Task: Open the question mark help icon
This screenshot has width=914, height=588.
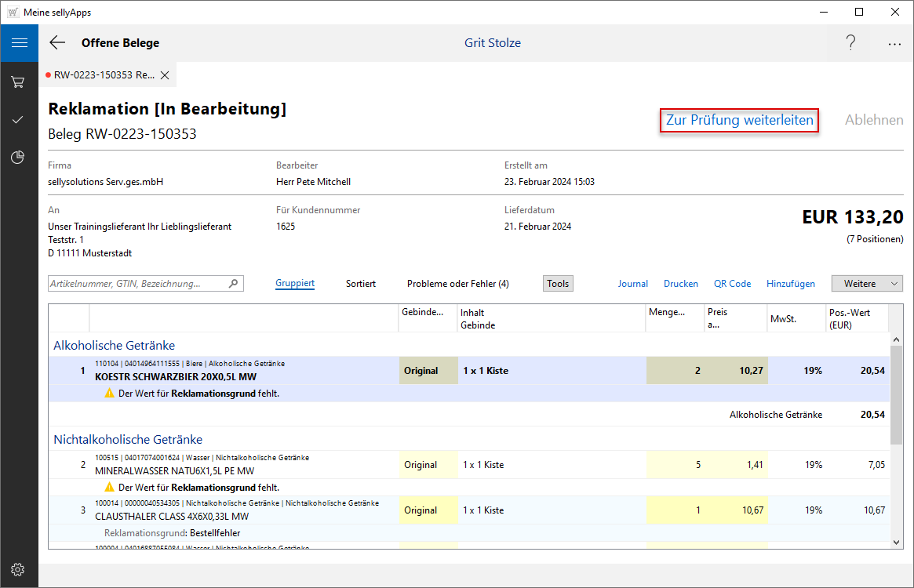Action: 850,43
